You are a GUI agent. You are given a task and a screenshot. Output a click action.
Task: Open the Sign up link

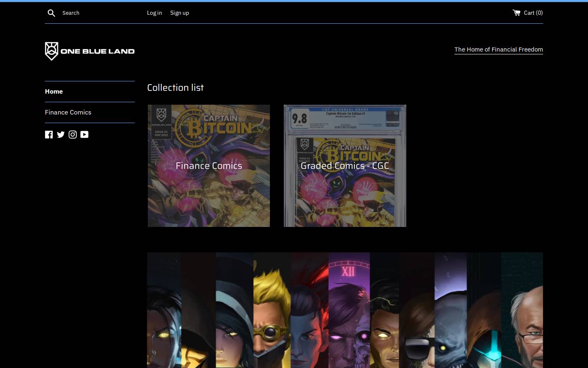point(180,13)
